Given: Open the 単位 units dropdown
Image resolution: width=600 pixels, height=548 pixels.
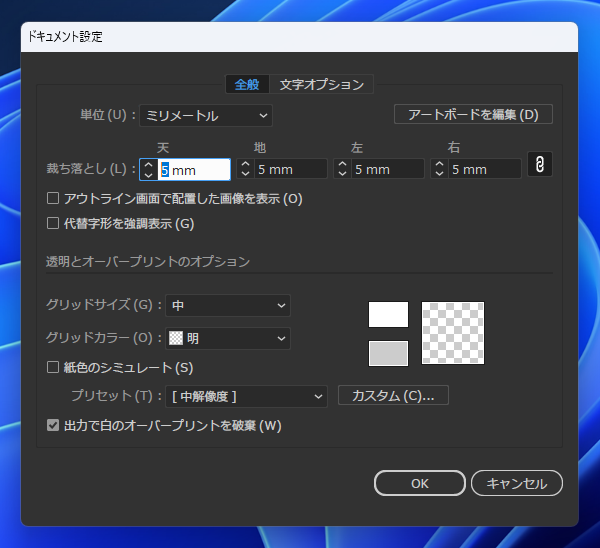Looking at the screenshot, I should pos(206,116).
